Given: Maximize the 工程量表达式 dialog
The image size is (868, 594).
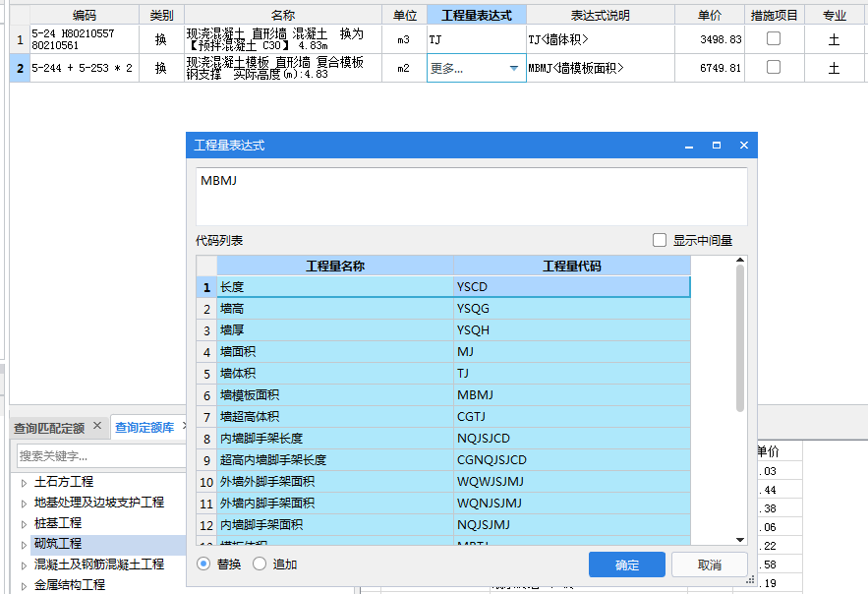Looking at the screenshot, I should click(717, 145).
